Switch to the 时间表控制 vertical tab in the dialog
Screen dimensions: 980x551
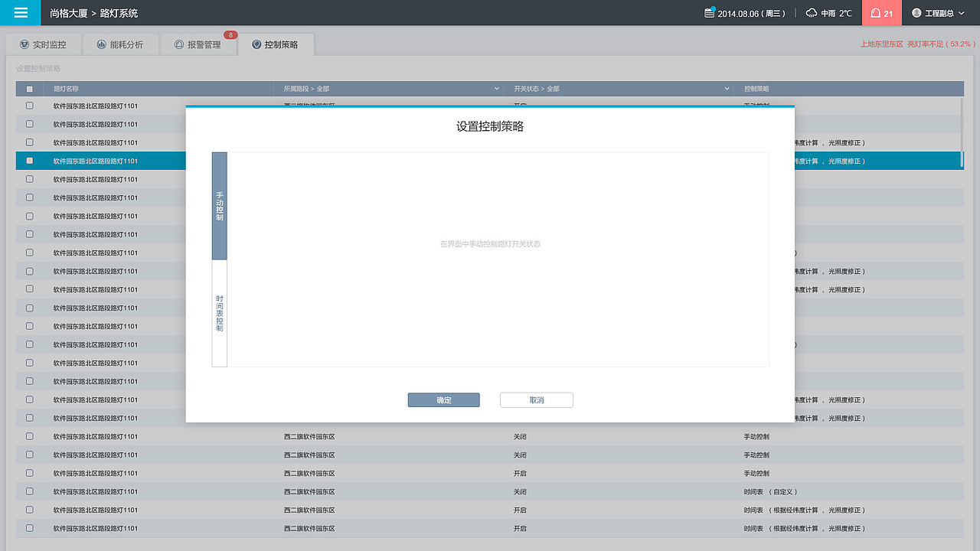point(220,314)
